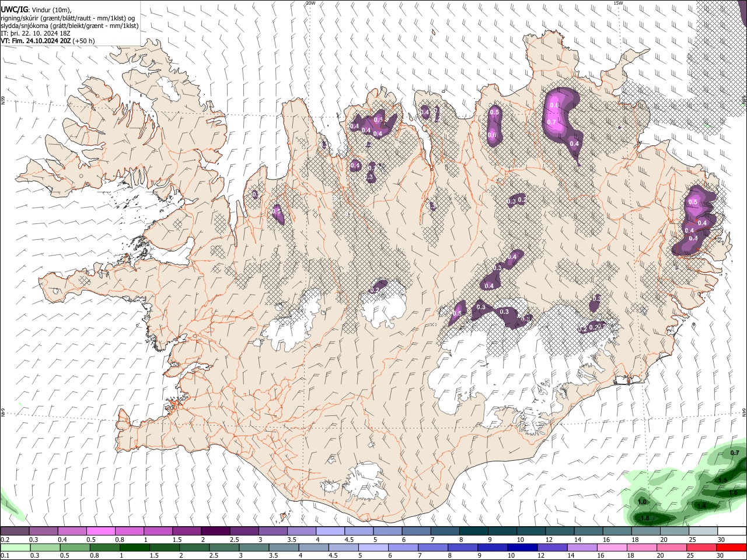747x560 pixels.
Task: Pick snow legend swatch between 18 and 20
Action: [x=645, y=531]
